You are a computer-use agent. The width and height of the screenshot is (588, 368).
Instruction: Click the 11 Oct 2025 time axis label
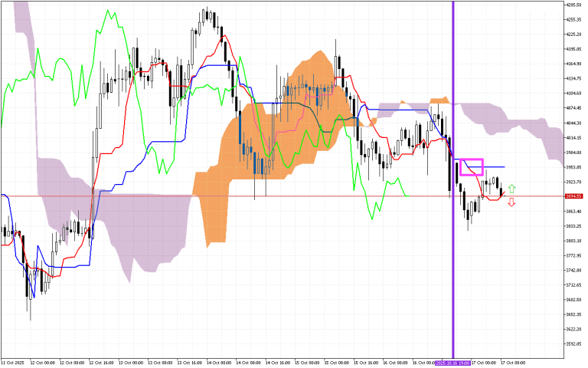[x=13, y=363]
